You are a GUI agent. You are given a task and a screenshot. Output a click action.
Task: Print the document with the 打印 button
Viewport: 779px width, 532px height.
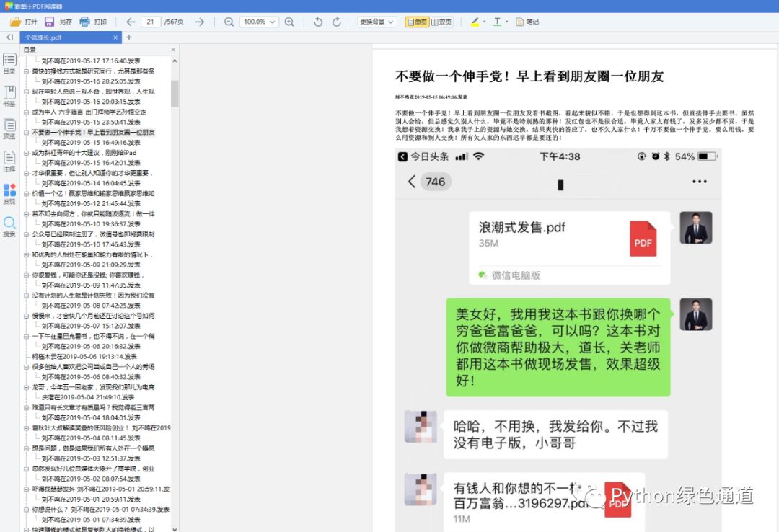[93, 22]
